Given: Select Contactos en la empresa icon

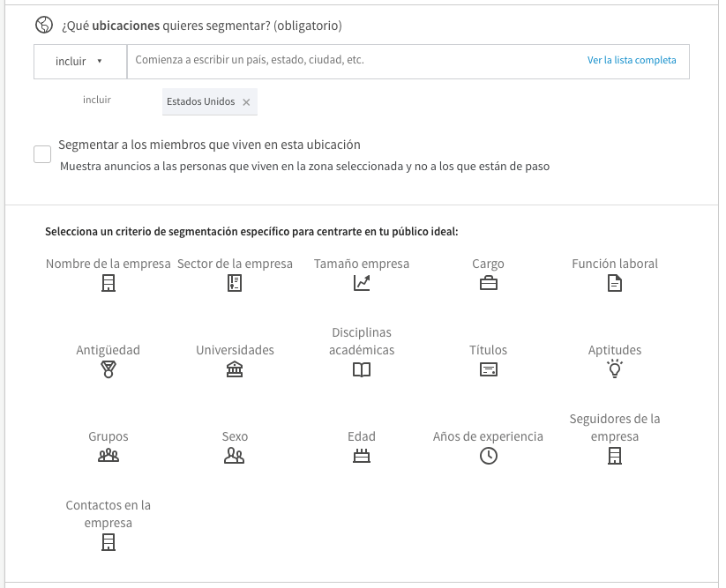Looking at the screenshot, I should [x=109, y=542].
